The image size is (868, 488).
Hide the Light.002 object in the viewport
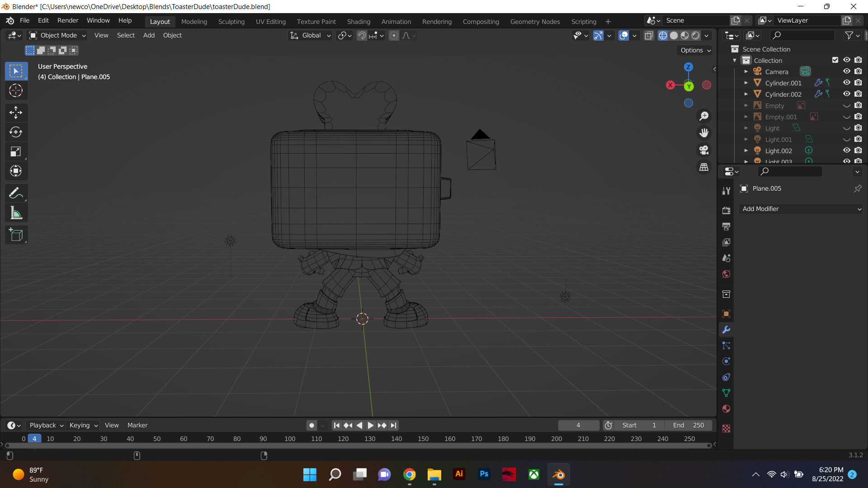click(x=847, y=150)
